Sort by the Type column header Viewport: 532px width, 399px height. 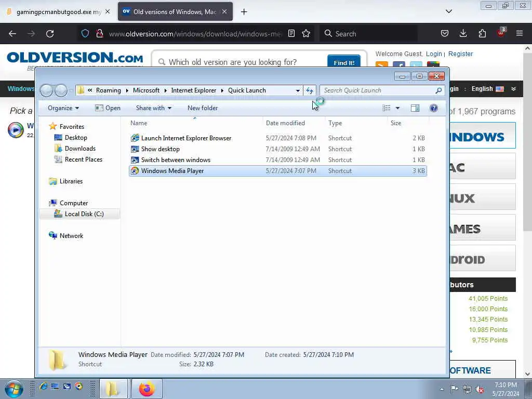[356, 123]
